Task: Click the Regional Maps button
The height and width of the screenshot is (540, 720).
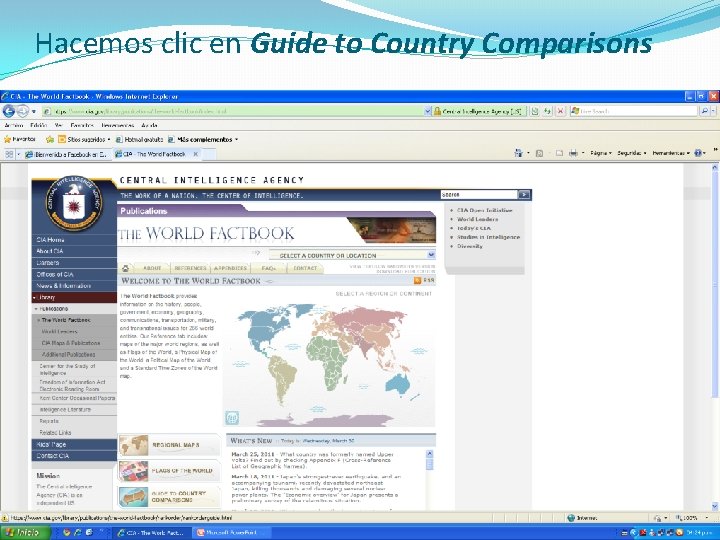Action: click(x=169, y=445)
